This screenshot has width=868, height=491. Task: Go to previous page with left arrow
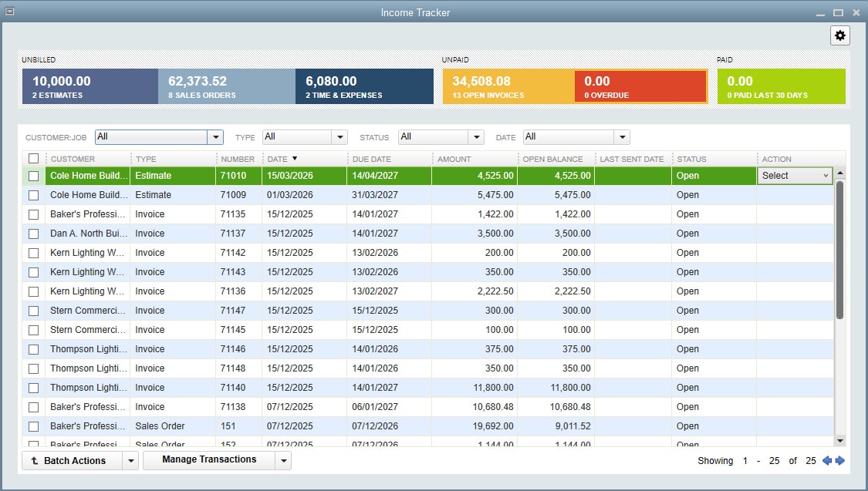point(827,461)
